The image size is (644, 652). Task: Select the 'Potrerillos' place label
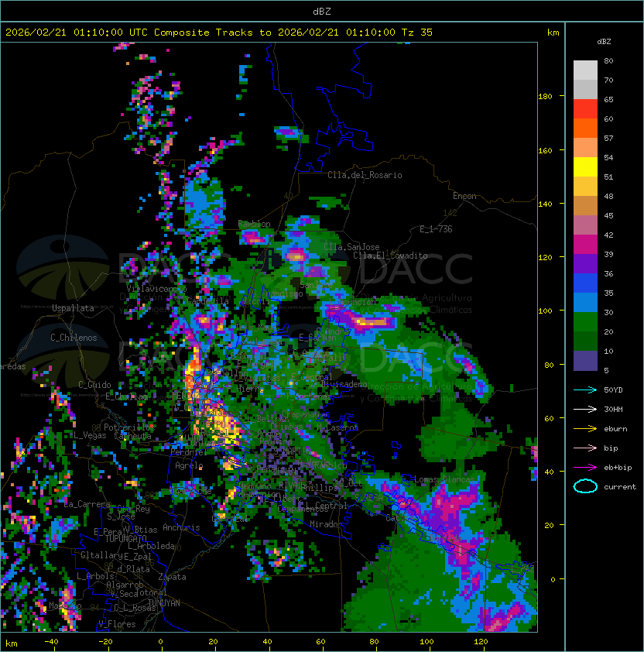tap(129, 427)
